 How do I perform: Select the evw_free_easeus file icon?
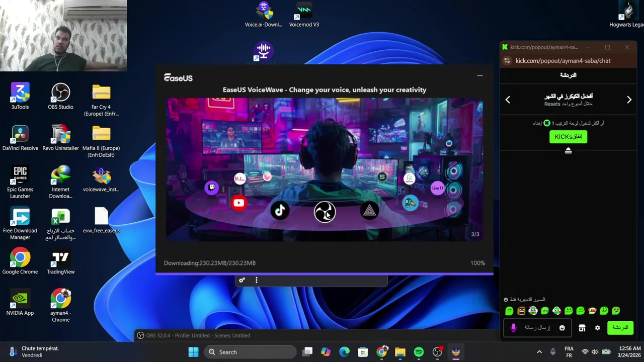101,220
